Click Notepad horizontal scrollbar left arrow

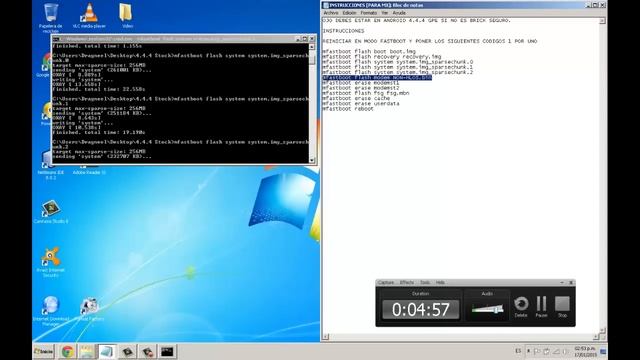point(325,337)
